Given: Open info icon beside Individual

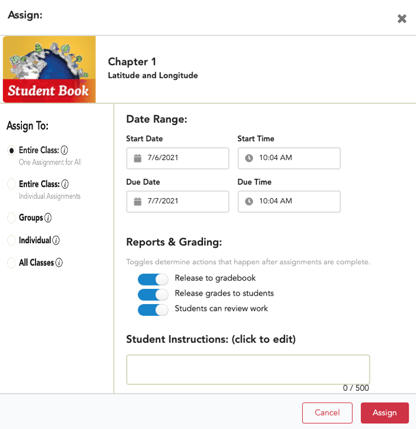Looking at the screenshot, I should pyautogui.click(x=56, y=240).
